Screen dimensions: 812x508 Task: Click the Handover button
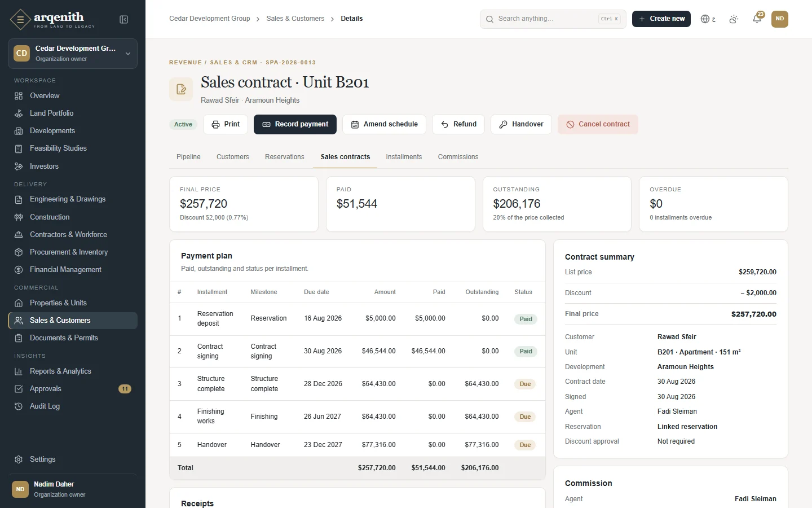pyautogui.click(x=521, y=124)
